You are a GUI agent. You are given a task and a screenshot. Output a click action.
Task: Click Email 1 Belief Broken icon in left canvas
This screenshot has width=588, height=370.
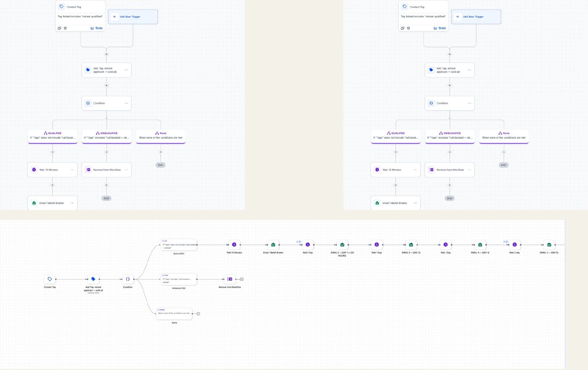tap(34, 203)
